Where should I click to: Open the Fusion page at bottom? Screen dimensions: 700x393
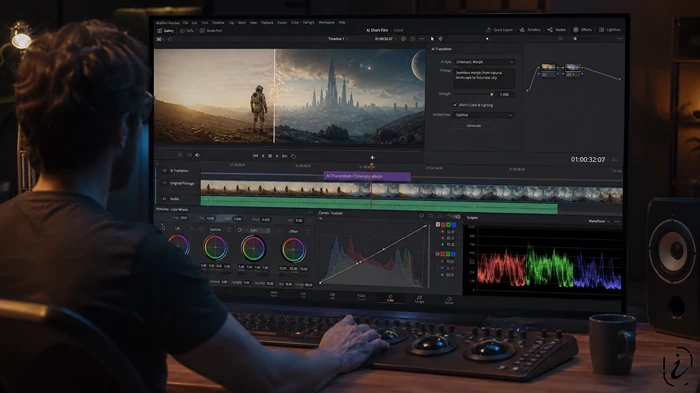361,297
